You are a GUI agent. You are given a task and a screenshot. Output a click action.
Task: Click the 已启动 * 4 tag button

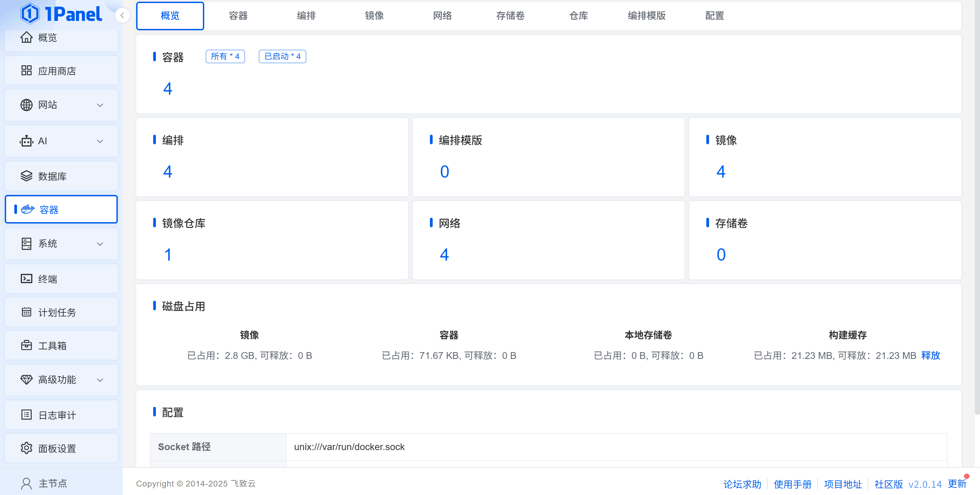282,57
